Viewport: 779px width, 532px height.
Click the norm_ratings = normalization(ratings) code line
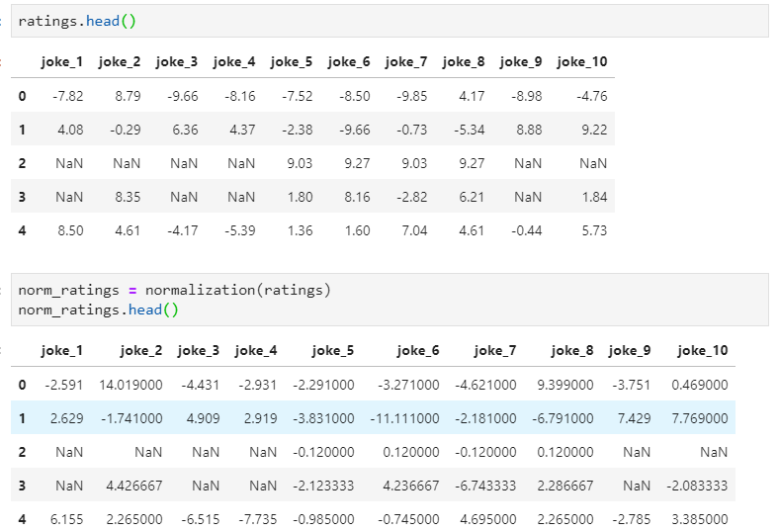(174, 291)
